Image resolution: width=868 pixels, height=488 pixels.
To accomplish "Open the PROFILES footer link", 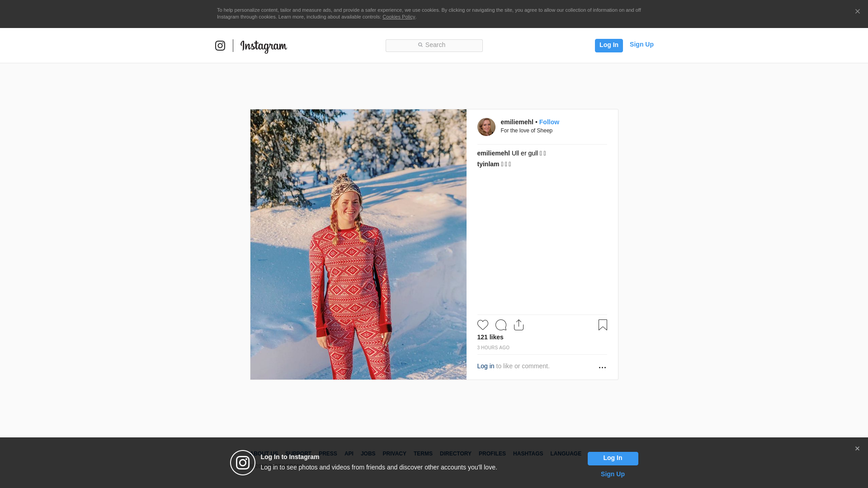I will (492, 454).
